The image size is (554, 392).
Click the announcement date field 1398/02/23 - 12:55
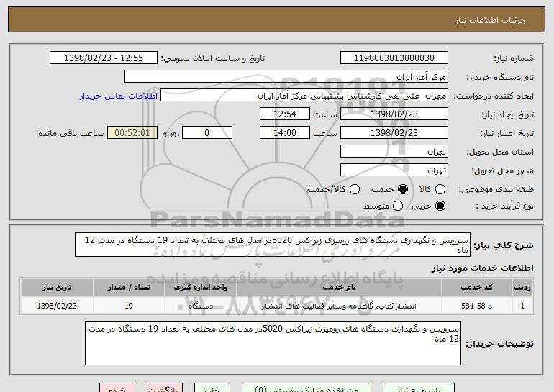tap(104, 58)
